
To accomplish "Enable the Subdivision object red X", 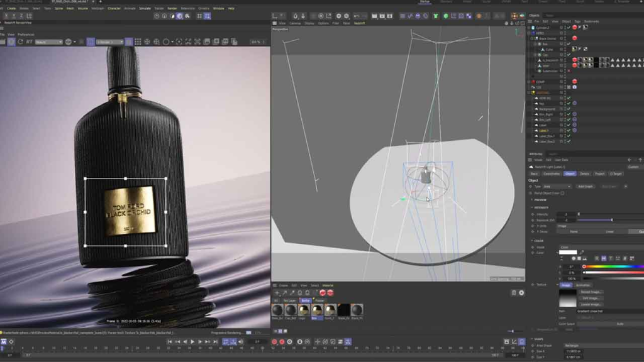I will [x=569, y=71].
